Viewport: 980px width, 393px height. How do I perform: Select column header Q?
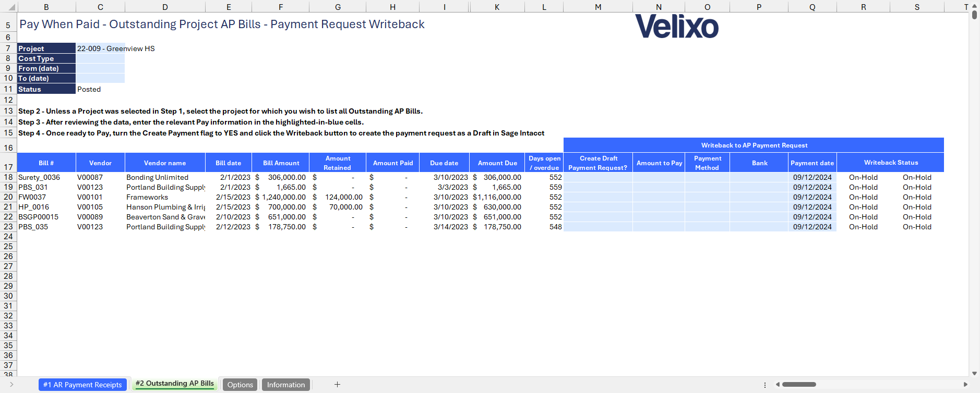[812, 7]
